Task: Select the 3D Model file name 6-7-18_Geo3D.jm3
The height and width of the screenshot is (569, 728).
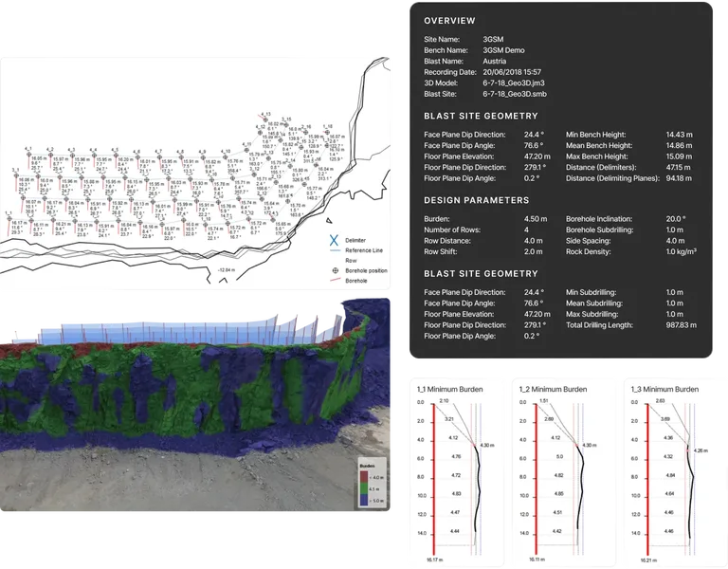Action: [x=514, y=83]
